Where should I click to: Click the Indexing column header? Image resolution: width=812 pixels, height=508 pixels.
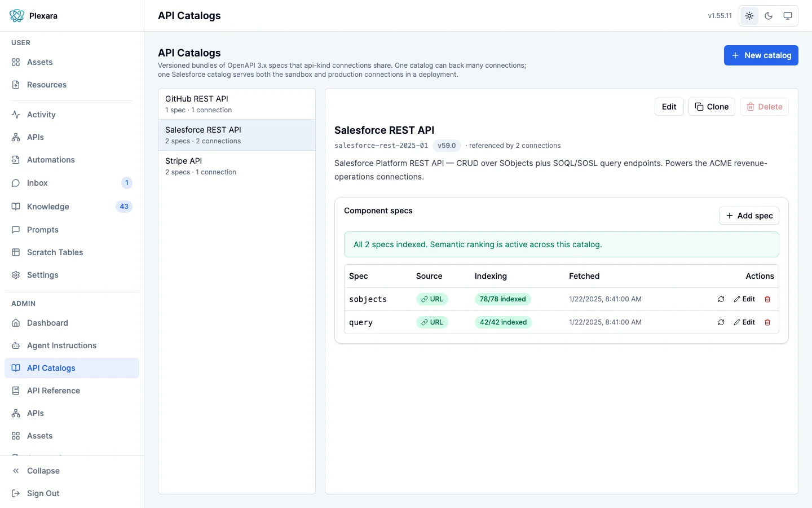pos(491,276)
